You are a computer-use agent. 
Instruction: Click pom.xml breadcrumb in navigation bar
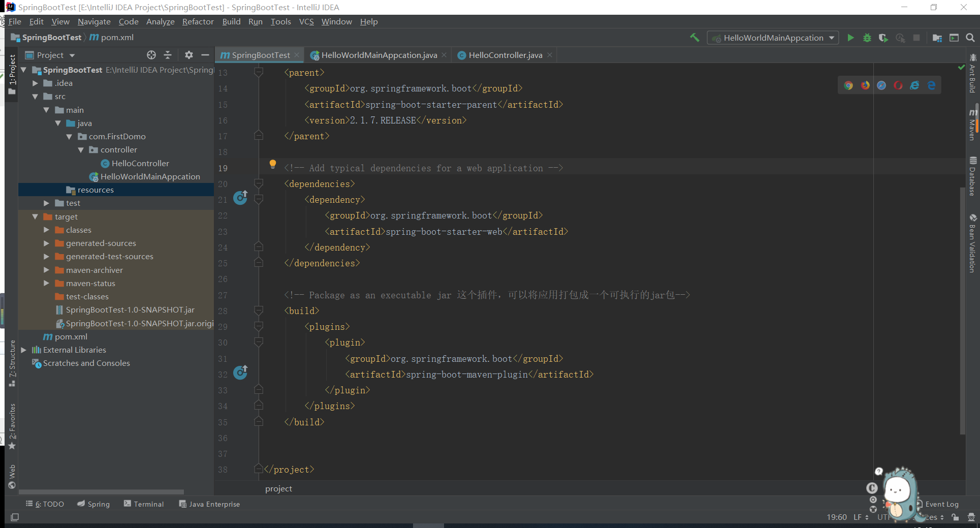tap(112, 38)
